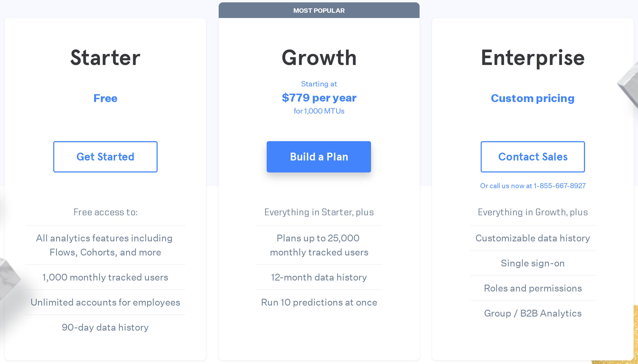Click 'Group / B2B Analytics' feature text

(533, 313)
